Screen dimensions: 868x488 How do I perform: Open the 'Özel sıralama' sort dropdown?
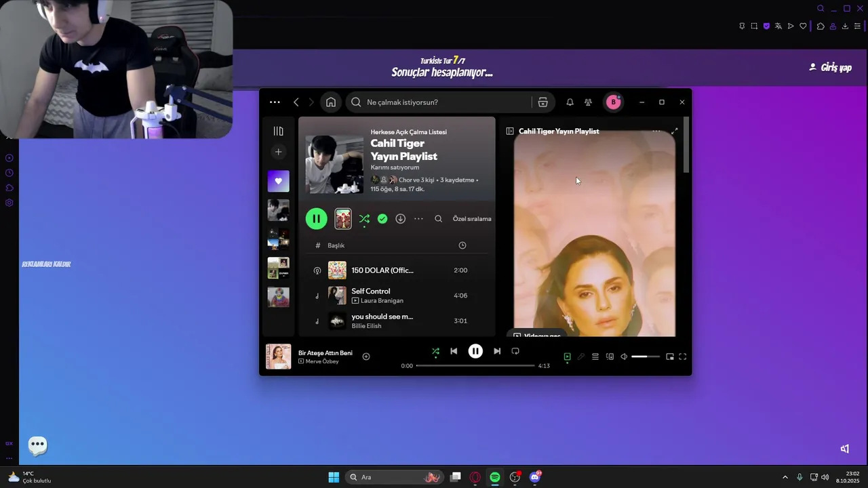pyautogui.click(x=472, y=219)
